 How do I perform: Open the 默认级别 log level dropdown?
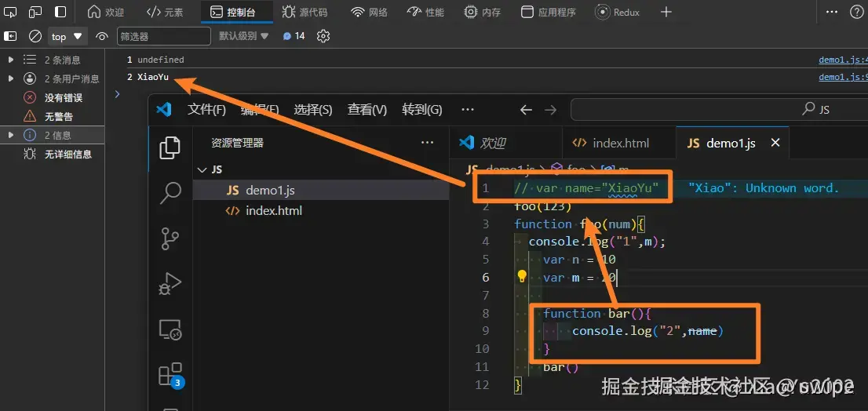pos(243,36)
